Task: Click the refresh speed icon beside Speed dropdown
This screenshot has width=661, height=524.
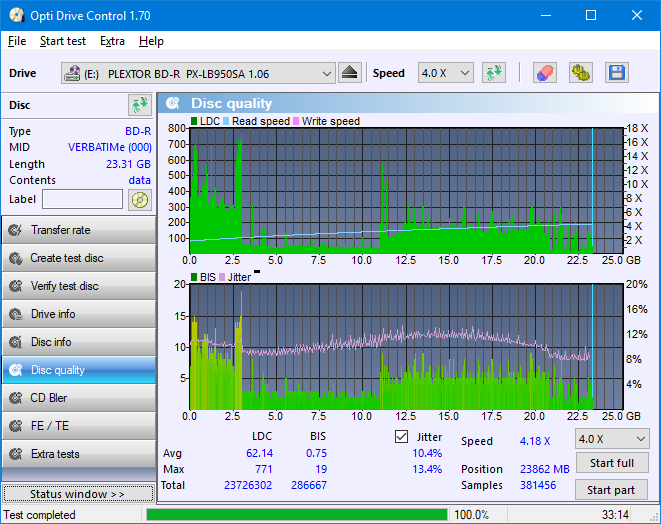Action: 494,73
